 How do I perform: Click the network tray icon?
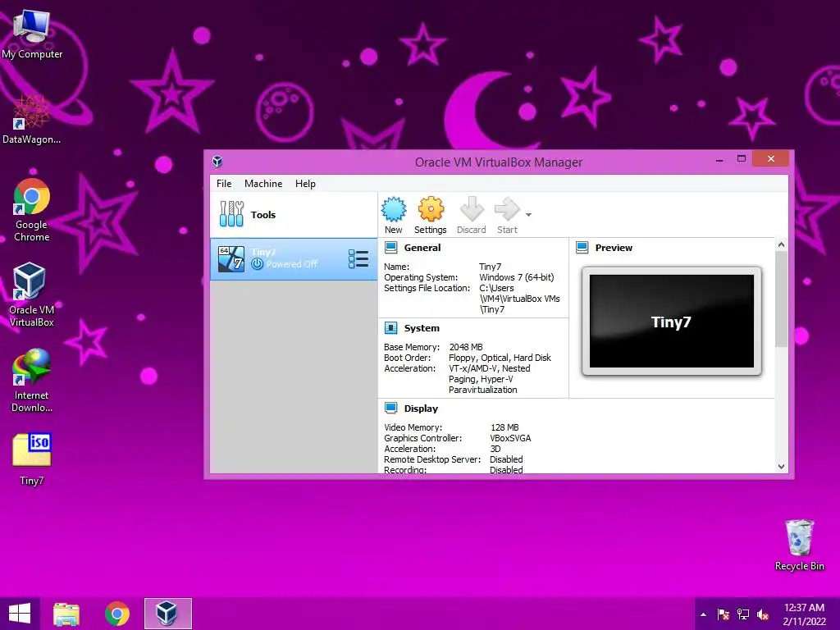[x=743, y=614]
